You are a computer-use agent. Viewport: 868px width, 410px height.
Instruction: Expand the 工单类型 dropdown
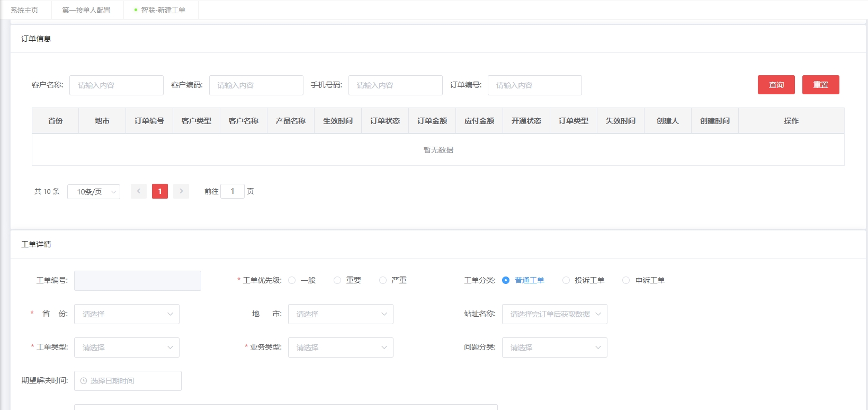[127, 347]
